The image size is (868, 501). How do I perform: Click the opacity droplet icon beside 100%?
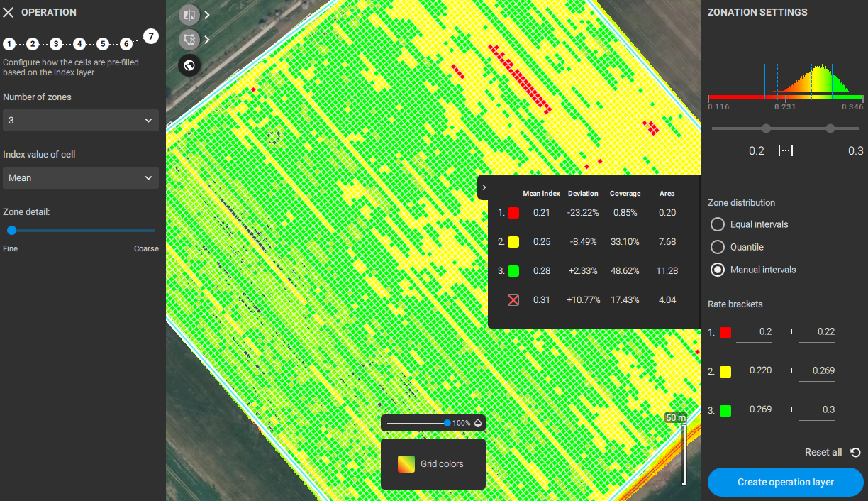click(478, 422)
